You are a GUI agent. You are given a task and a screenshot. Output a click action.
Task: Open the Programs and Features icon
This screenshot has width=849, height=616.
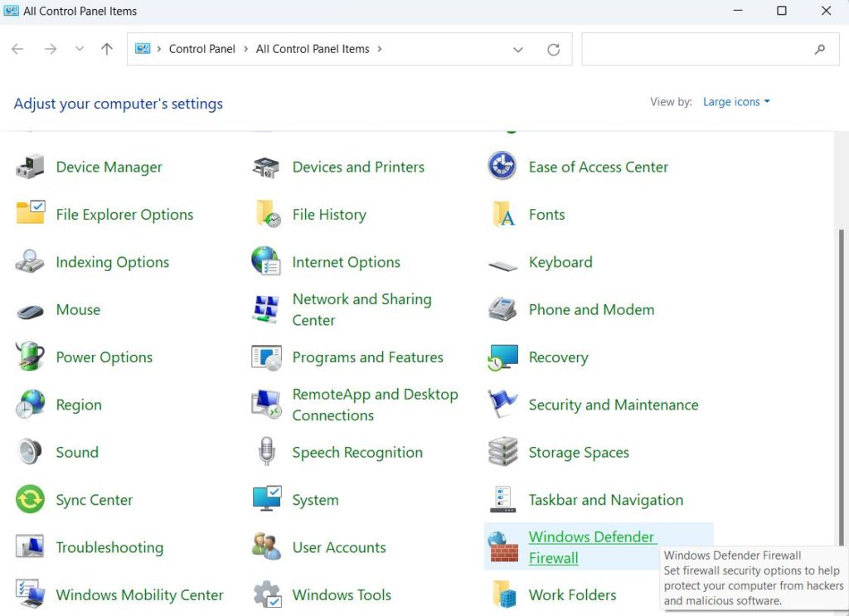pos(266,357)
